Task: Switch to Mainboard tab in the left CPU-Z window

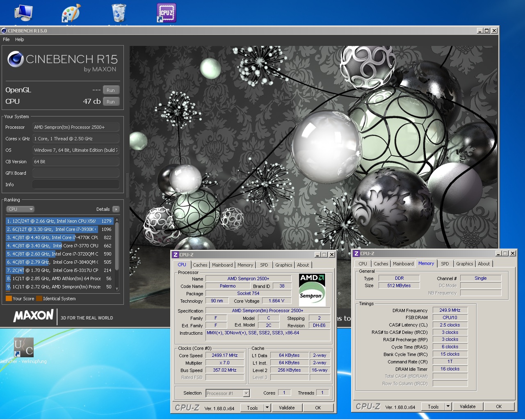Action: (x=222, y=265)
